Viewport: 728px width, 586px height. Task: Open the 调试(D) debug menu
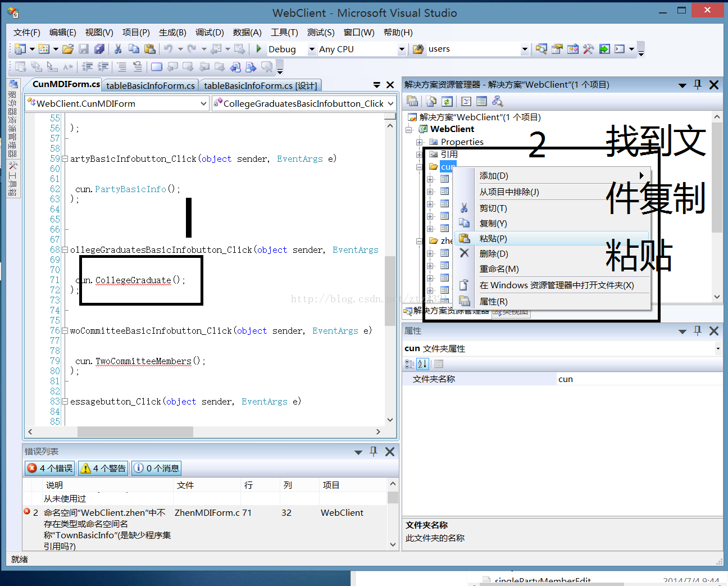[x=210, y=33]
